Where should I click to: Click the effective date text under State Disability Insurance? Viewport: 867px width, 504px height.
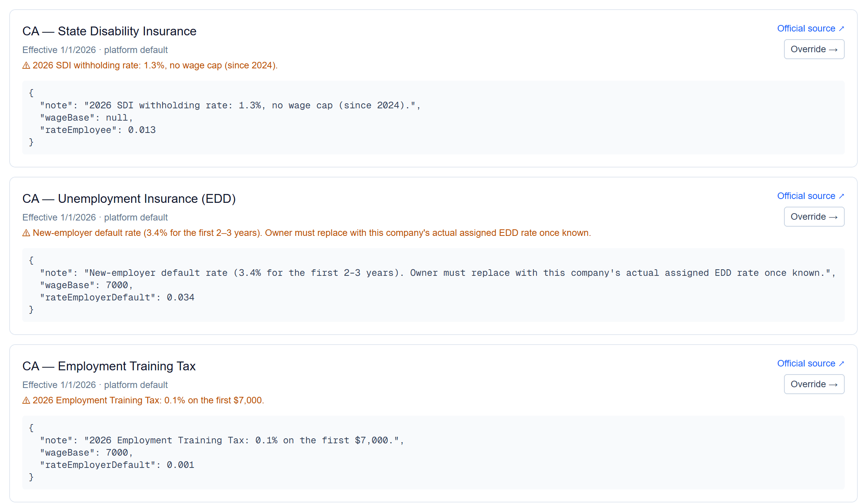pyautogui.click(x=95, y=50)
